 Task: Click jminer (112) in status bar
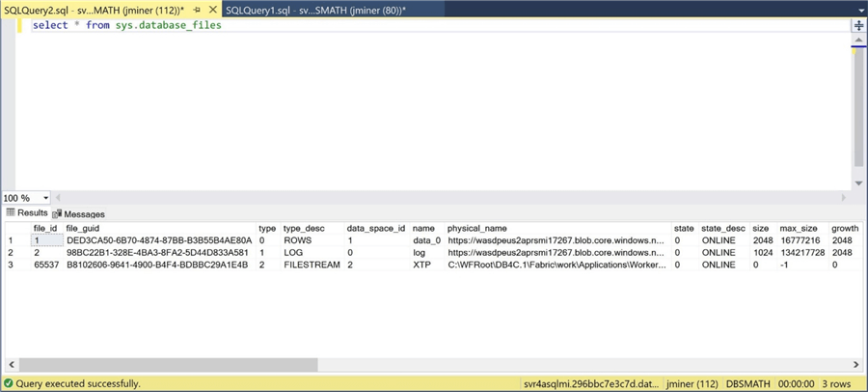coord(693,383)
